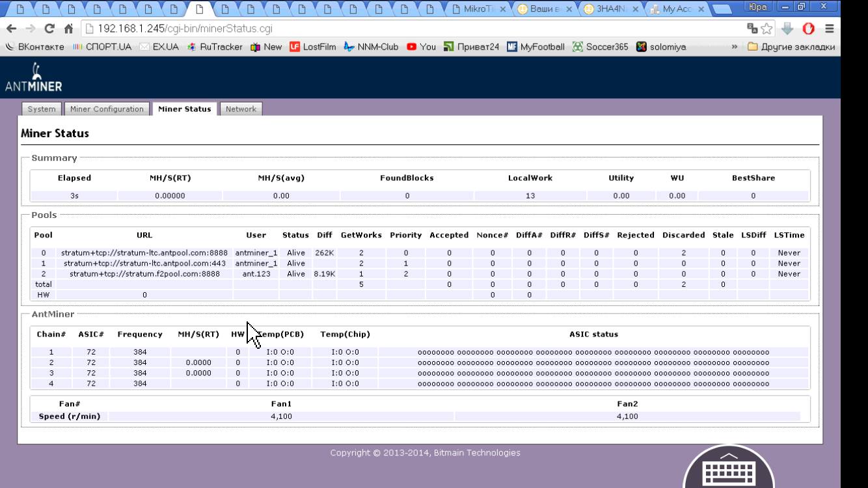Click the red Opera extension icon
This screenshot has width=868, height=488.
coord(808,29)
